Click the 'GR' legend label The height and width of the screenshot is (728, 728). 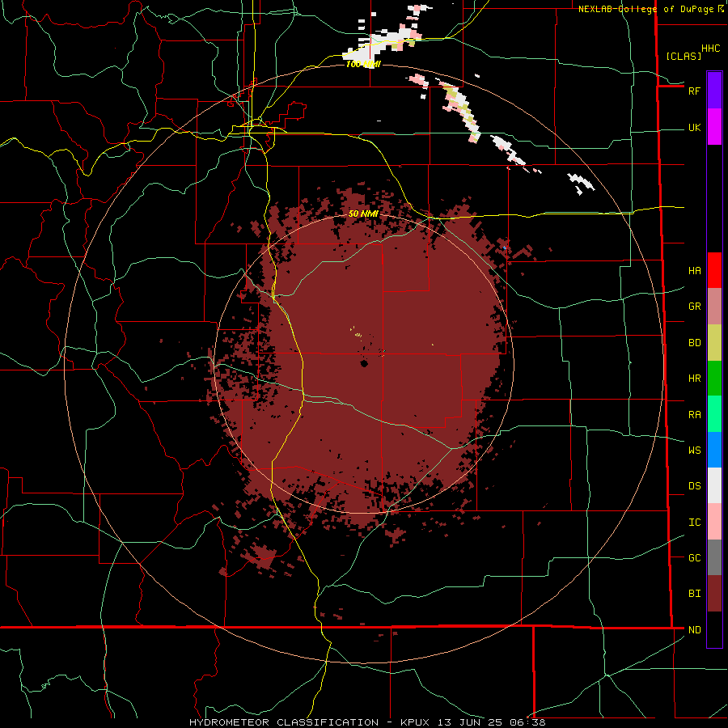(x=694, y=307)
